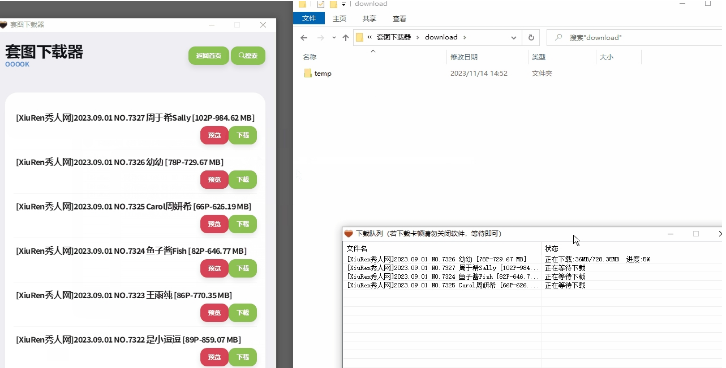Open the quick access toolbar customize dropdown
This screenshot has width=726, height=368.
click(x=344, y=4)
